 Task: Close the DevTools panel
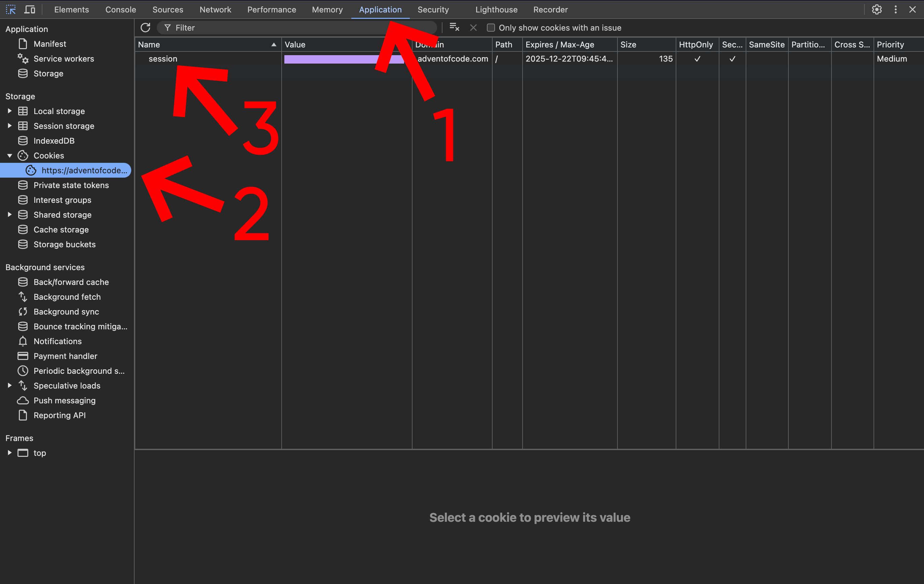click(913, 10)
